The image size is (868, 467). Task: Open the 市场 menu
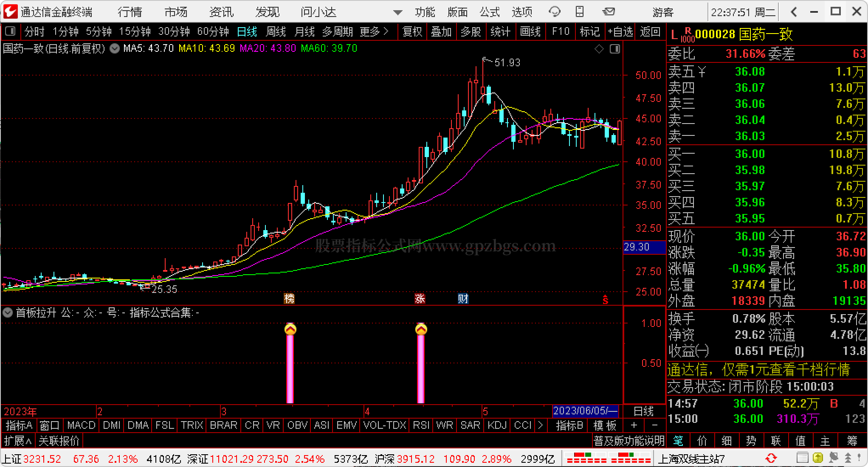pos(176,12)
